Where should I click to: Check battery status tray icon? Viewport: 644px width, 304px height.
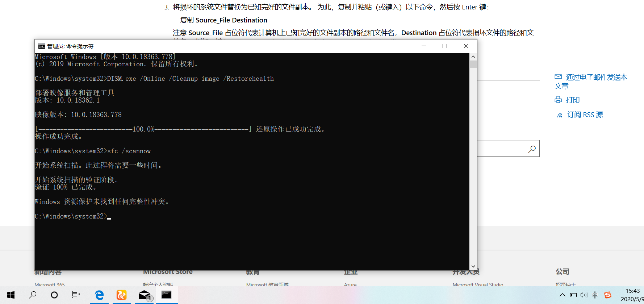coord(573,295)
